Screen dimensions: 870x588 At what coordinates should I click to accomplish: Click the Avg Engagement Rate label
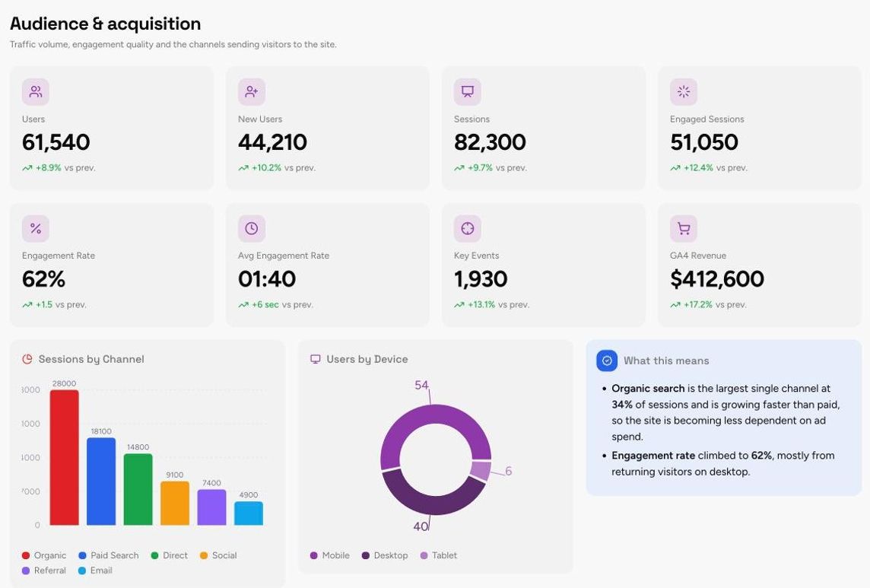(284, 256)
